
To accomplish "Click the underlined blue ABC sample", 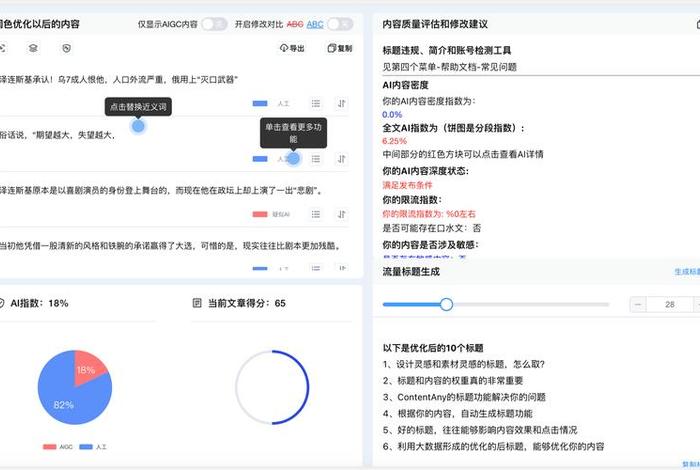I will (x=315, y=24).
